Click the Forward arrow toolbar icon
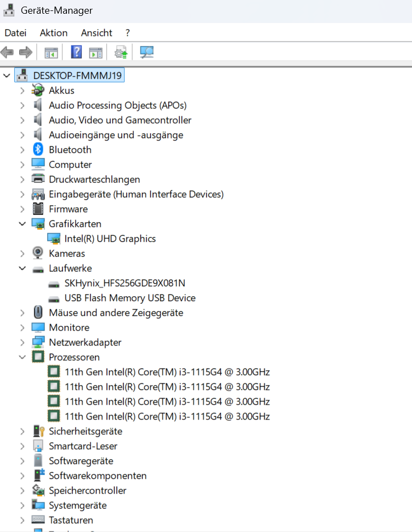Screen dimensions: 412x532 pos(26,52)
